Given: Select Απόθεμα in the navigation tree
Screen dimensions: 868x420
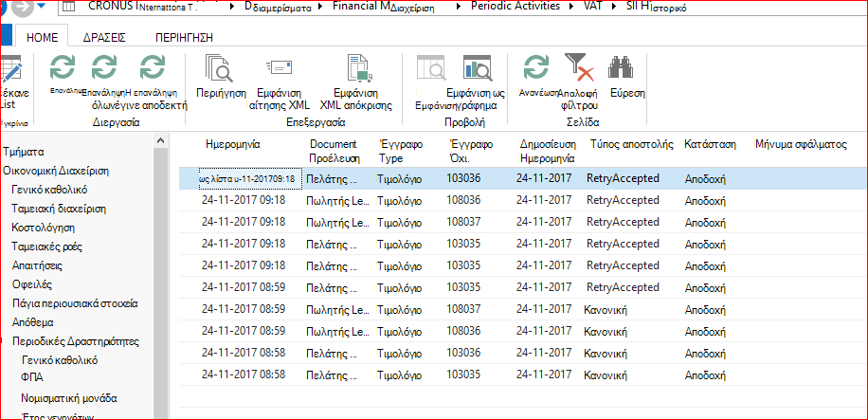Looking at the screenshot, I should click(x=32, y=322).
